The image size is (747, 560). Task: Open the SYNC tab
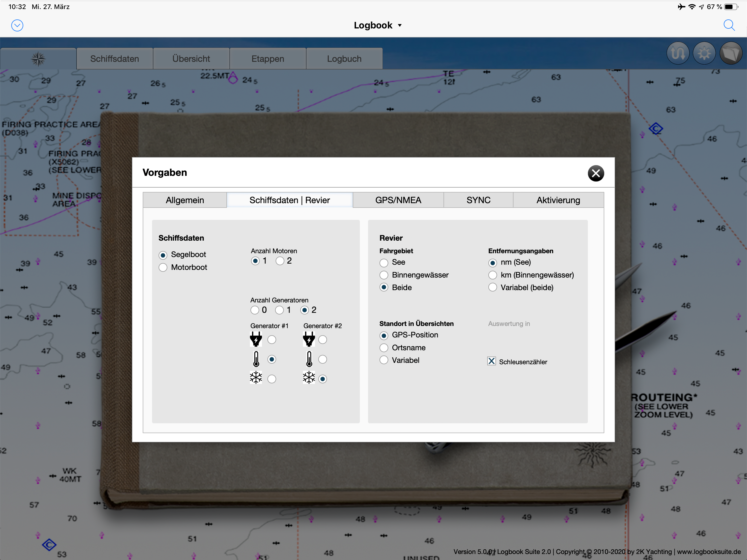[478, 200]
